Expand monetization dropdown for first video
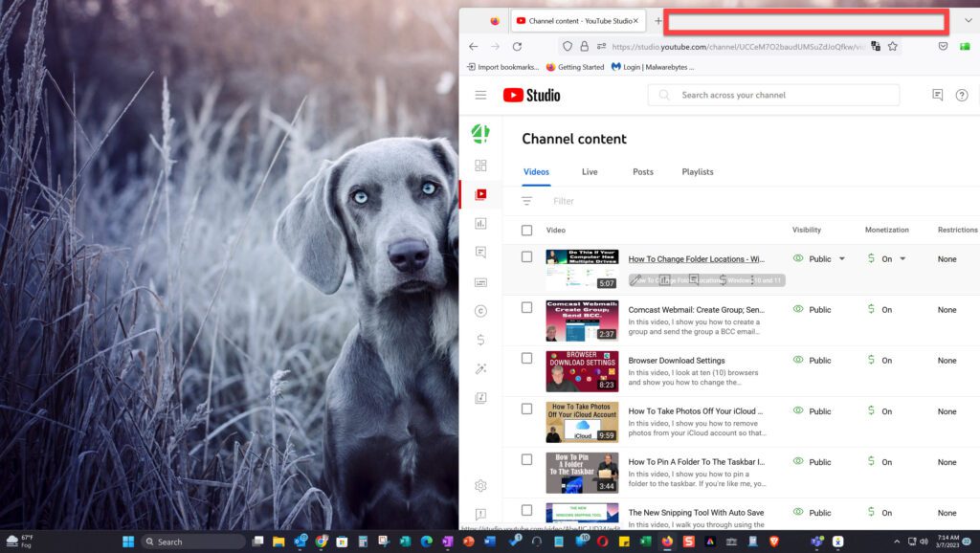 902,258
